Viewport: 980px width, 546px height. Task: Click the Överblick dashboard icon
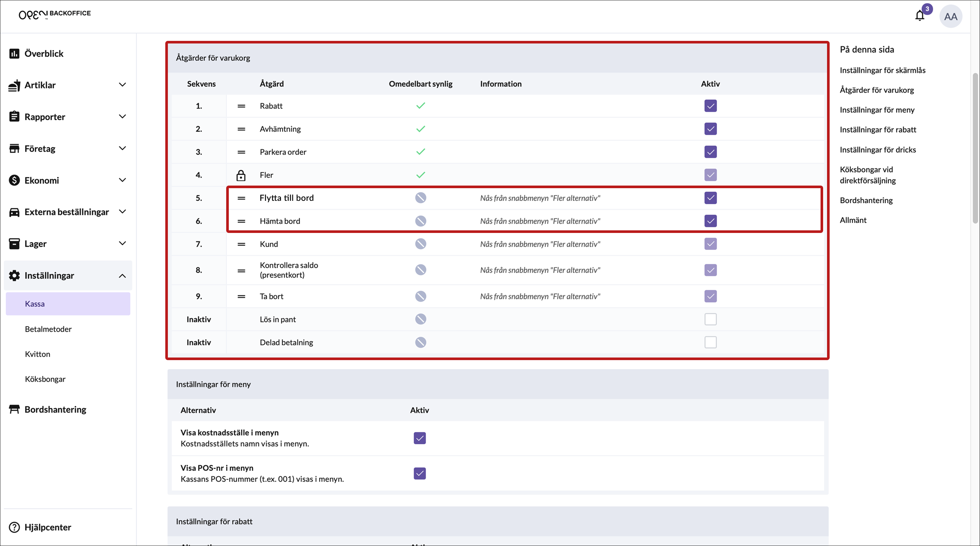tap(14, 54)
